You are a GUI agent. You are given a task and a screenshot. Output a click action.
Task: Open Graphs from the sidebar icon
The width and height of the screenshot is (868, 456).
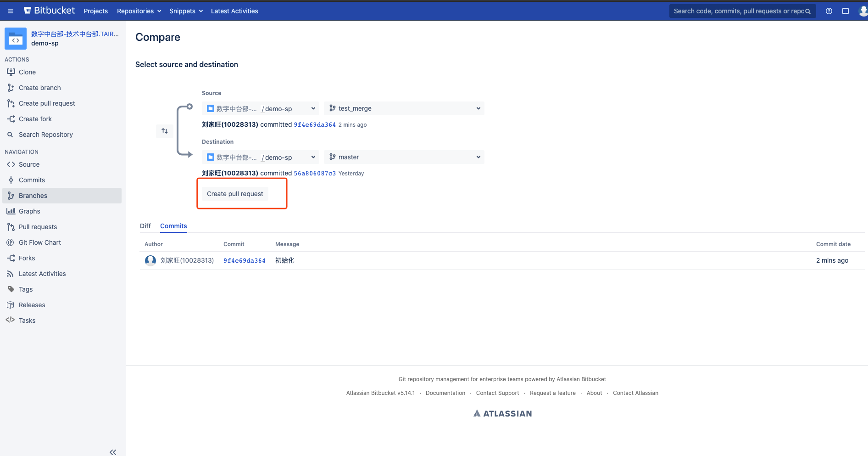(11, 211)
